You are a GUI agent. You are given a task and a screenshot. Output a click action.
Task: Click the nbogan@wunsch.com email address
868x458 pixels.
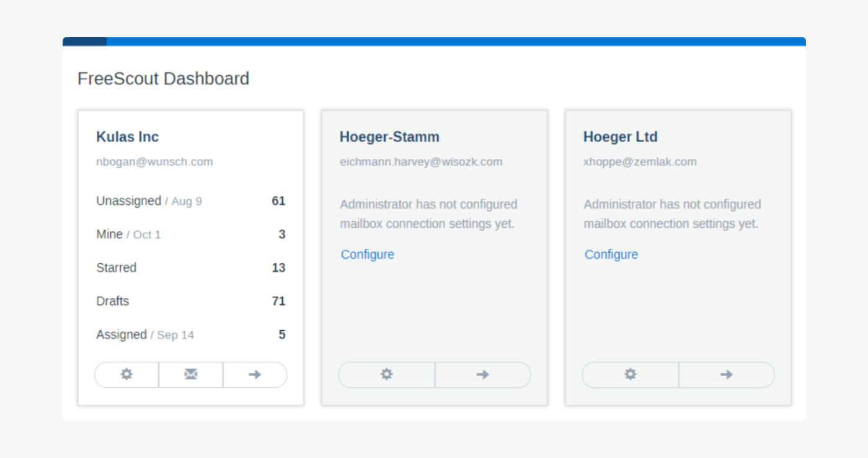tap(154, 162)
